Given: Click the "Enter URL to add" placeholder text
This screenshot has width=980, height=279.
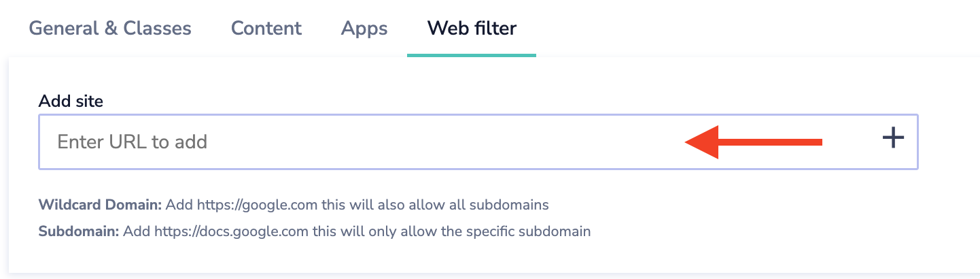Looking at the screenshot, I should coord(132,142).
